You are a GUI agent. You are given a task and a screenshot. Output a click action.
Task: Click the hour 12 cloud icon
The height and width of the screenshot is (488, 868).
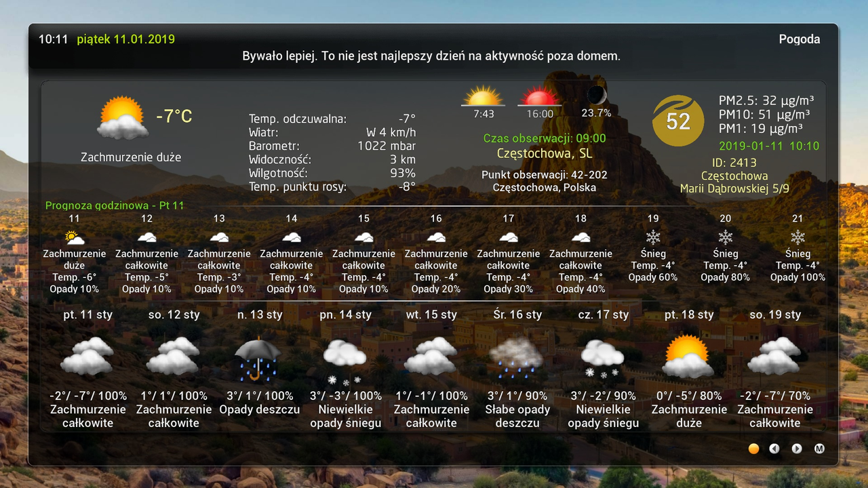pyautogui.click(x=146, y=237)
